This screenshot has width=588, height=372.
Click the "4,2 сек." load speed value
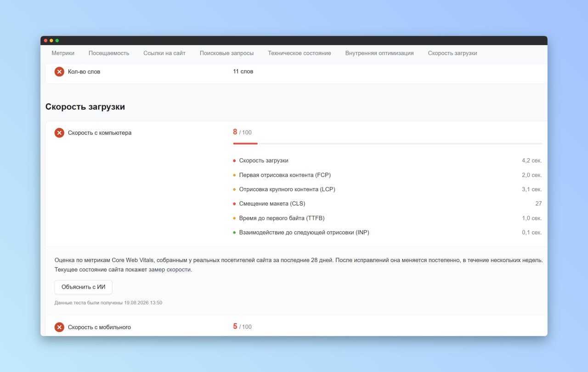(532, 160)
